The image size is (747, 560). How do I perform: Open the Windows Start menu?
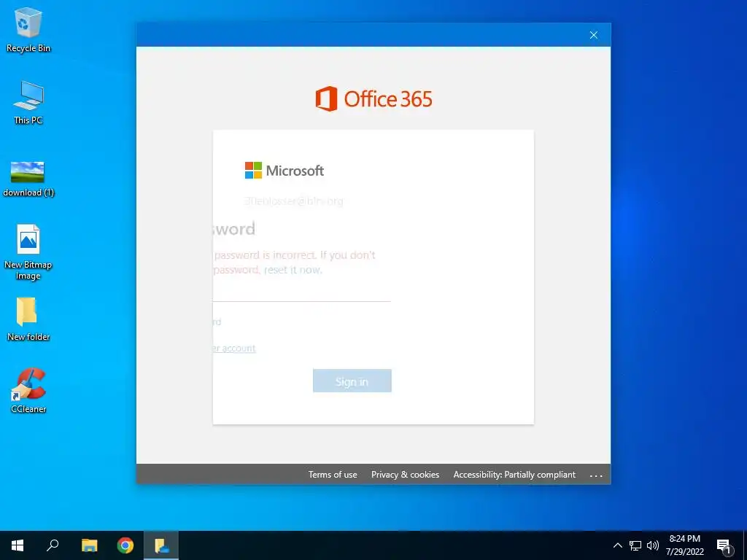[x=18, y=545]
